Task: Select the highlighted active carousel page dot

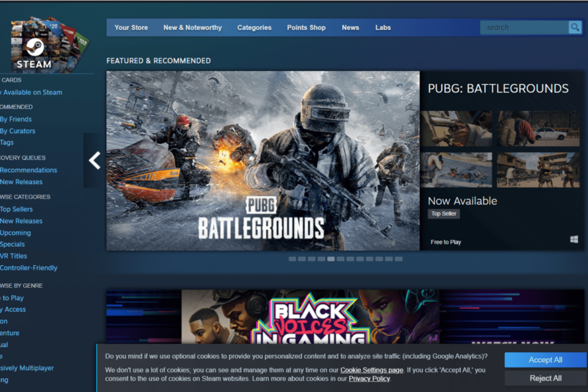Action: click(331, 258)
